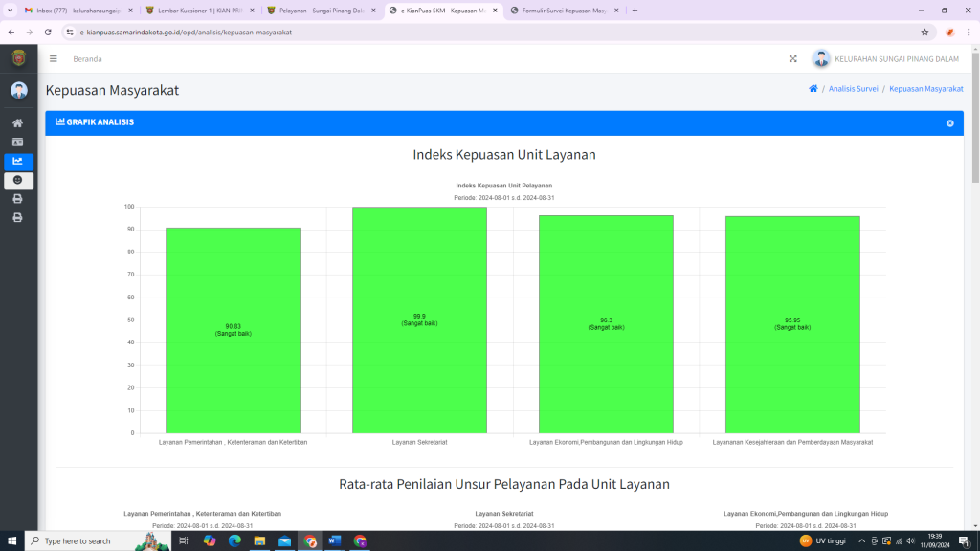Image resolution: width=980 pixels, height=551 pixels.
Task: Click the Beranda link
Action: click(x=87, y=59)
